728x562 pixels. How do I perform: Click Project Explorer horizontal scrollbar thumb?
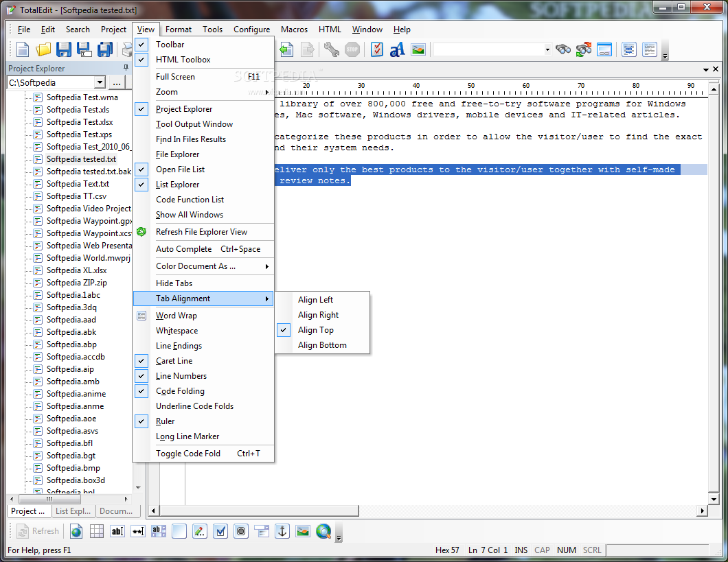49,499
